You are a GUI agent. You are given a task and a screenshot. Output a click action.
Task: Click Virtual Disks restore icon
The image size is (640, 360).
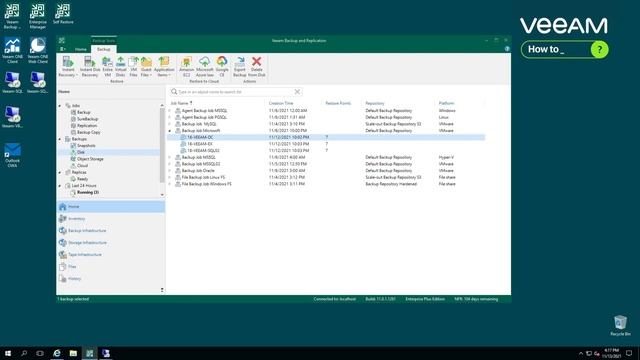(x=120, y=67)
